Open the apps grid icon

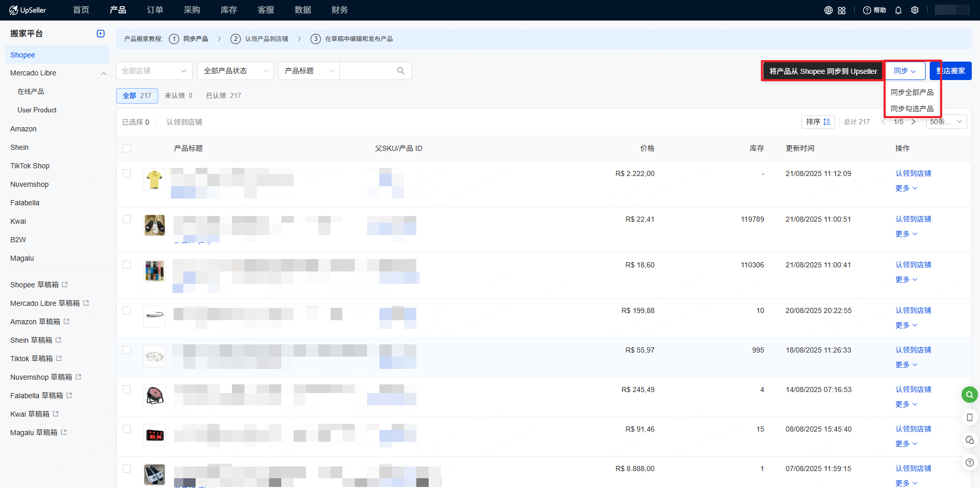click(x=842, y=10)
